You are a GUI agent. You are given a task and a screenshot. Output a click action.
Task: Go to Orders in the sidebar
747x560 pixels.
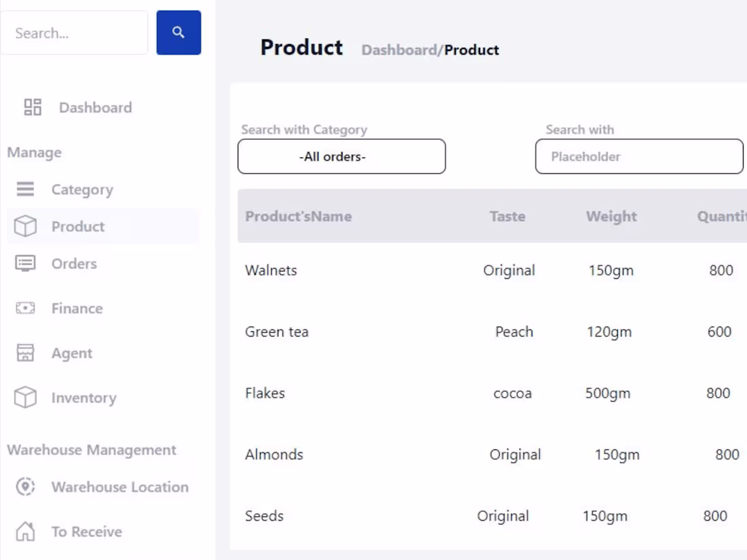pos(74,264)
